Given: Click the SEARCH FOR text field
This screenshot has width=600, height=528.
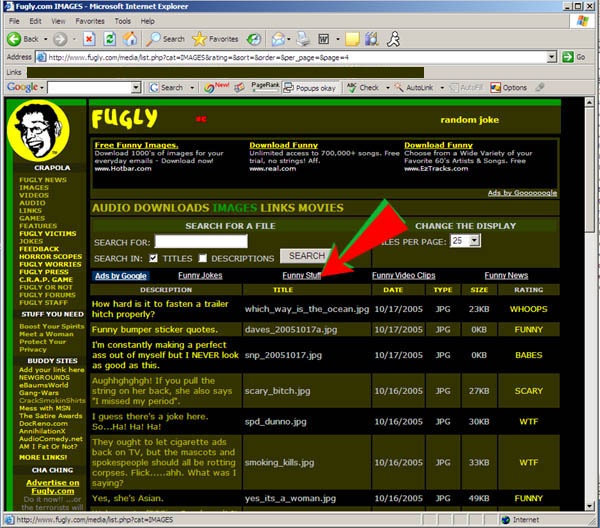Looking at the screenshot, I should [x=201, y=241].
